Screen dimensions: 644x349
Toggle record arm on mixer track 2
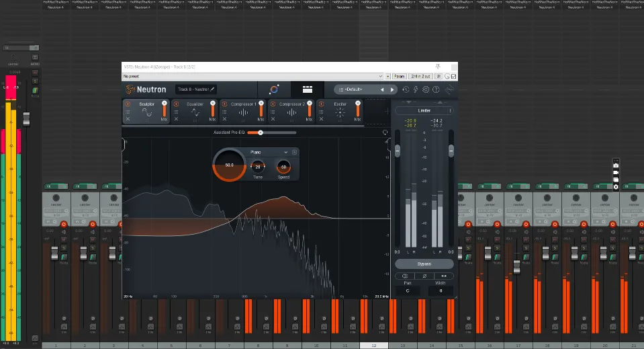pos(93,224)
